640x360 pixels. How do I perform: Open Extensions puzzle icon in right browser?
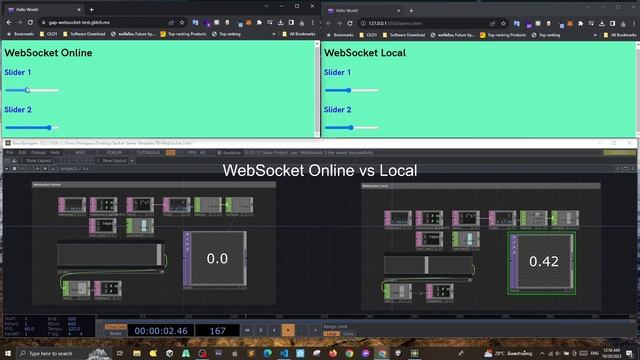(580, 23)
